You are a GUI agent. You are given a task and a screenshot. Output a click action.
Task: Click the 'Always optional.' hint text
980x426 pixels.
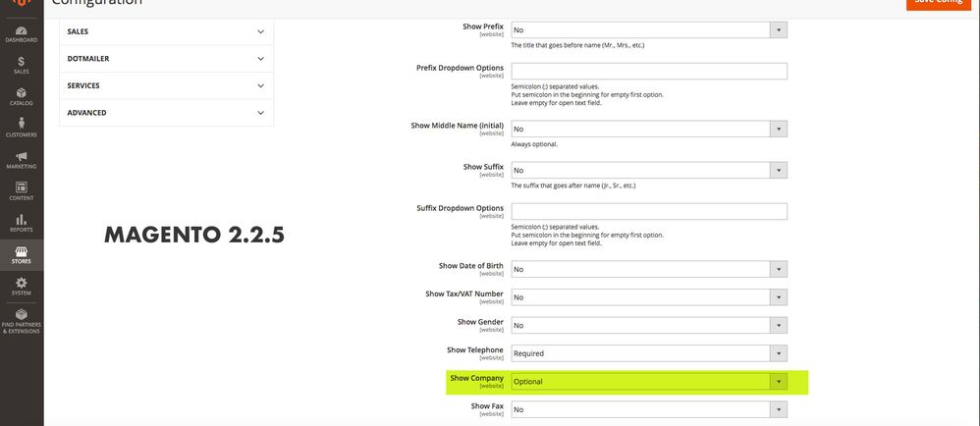(534, 144)
